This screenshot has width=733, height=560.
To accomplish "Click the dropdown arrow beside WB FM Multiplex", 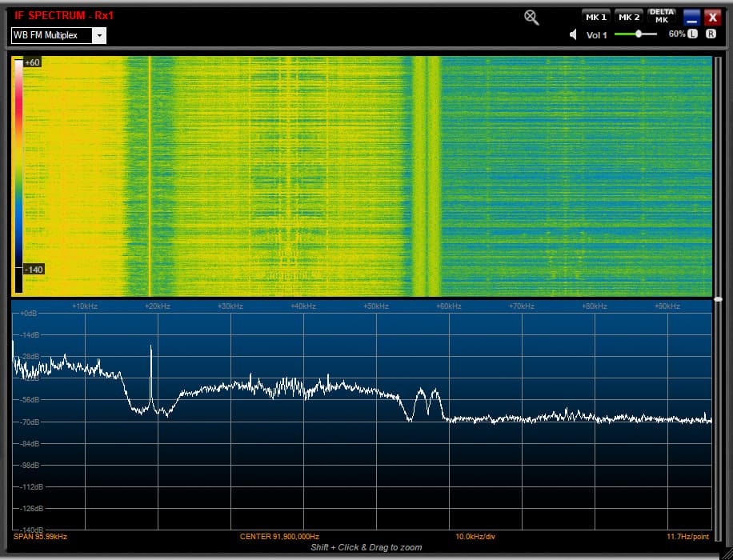I will click(x=99, y=35).
